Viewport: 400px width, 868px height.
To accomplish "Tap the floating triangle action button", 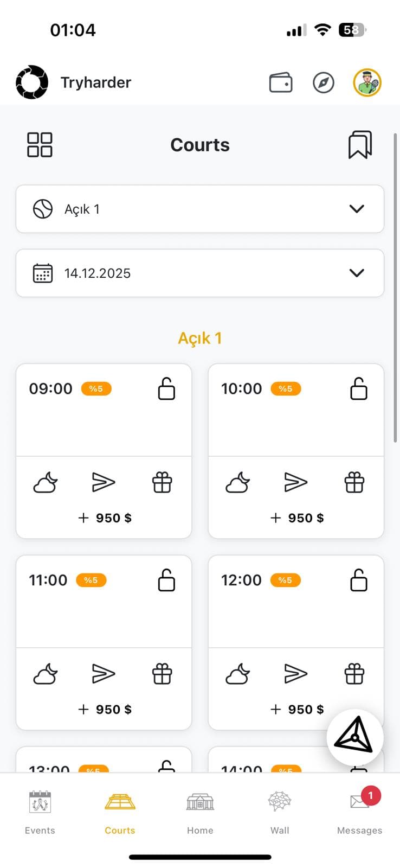I will coord(354,737).
